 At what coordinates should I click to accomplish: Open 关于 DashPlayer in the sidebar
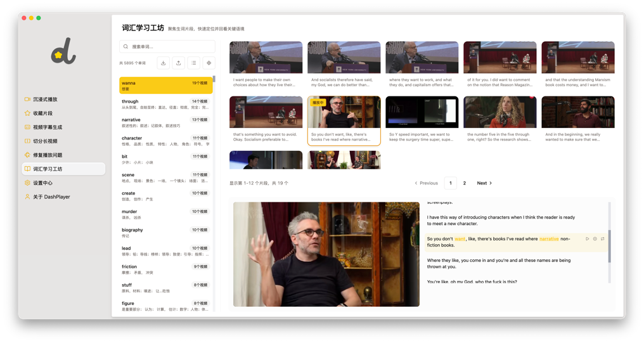[x=63, y=197]
